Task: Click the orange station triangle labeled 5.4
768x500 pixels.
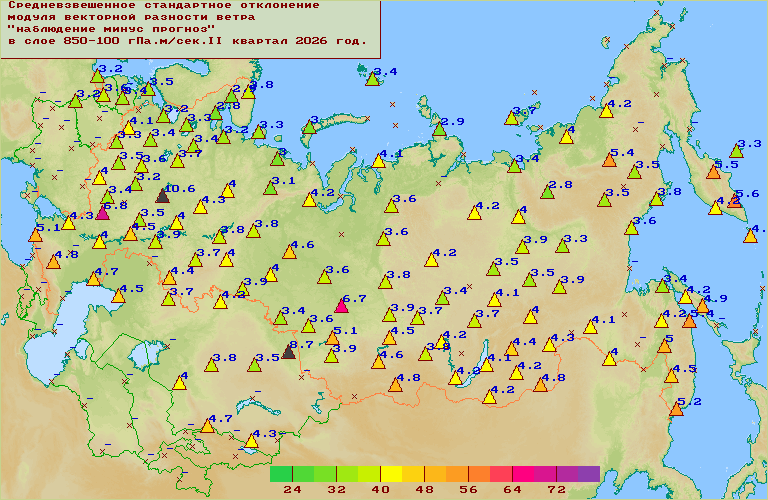Action: click(609, 160)
